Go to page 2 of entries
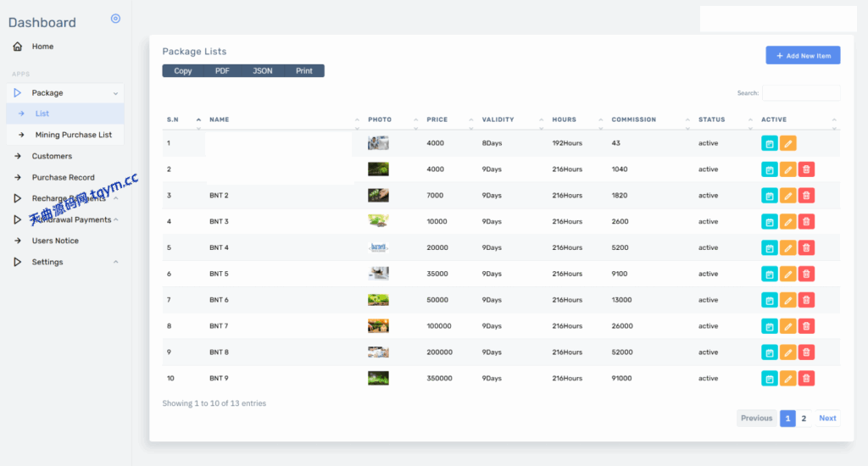Image resolution: width=868 pixels, height=466 pixels. point(804,419)
